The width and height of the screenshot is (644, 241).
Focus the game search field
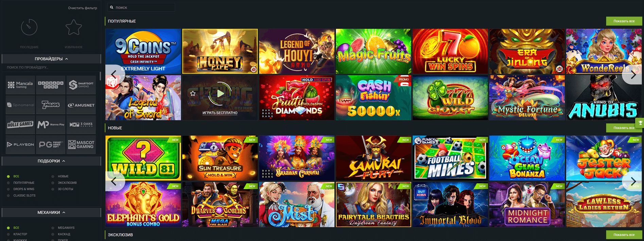click(141, 7)
